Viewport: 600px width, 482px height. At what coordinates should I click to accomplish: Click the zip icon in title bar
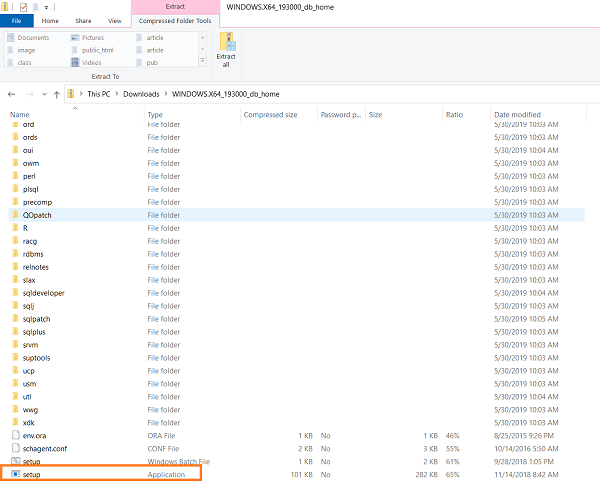[5, 7]
